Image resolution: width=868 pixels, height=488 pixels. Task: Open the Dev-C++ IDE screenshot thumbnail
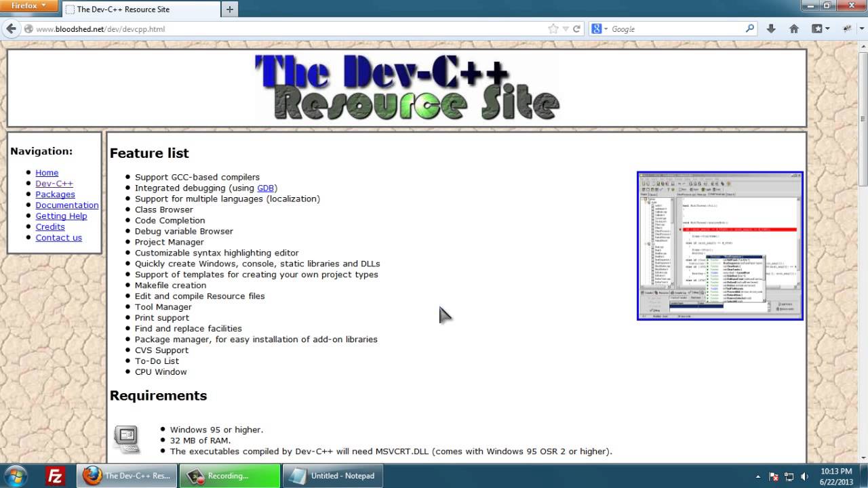tap(720, 245)
